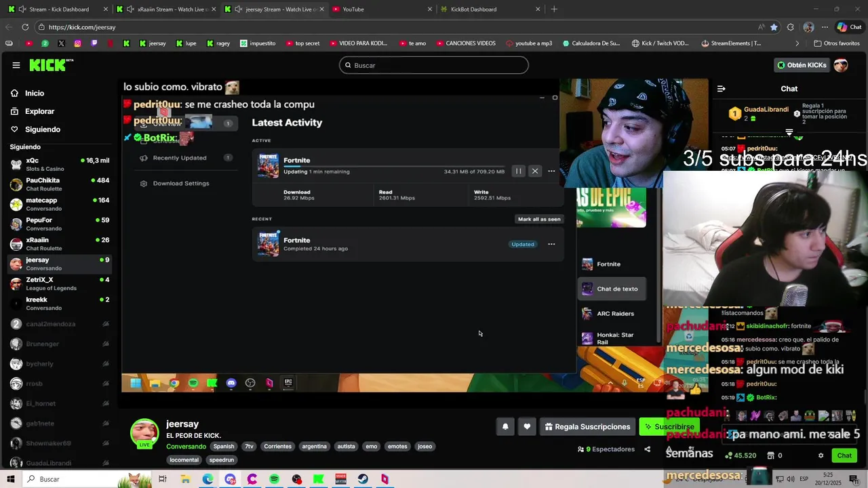This screenshot has width=868, height=488.
Task: Open matecapp channel in sidebar
Action: (x=60, y=204)
